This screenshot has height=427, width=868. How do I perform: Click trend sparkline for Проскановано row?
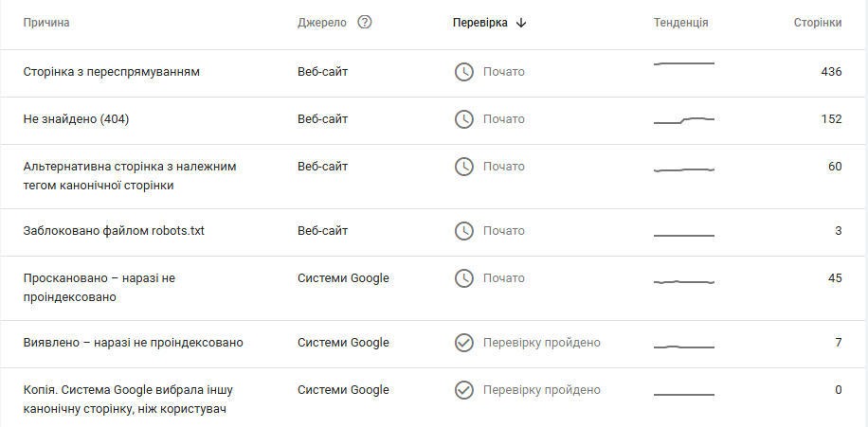point(684,281)
